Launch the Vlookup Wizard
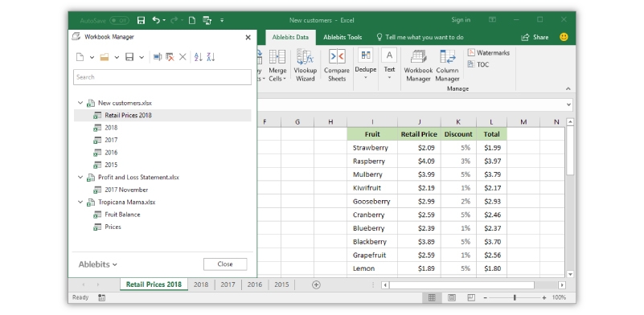Image resolution: width=644 pixels, height=315 pixels. coord(306,66)
